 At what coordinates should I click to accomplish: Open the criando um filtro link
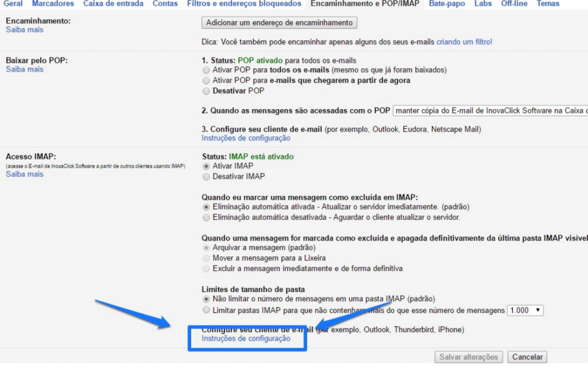tap(464, 42)
